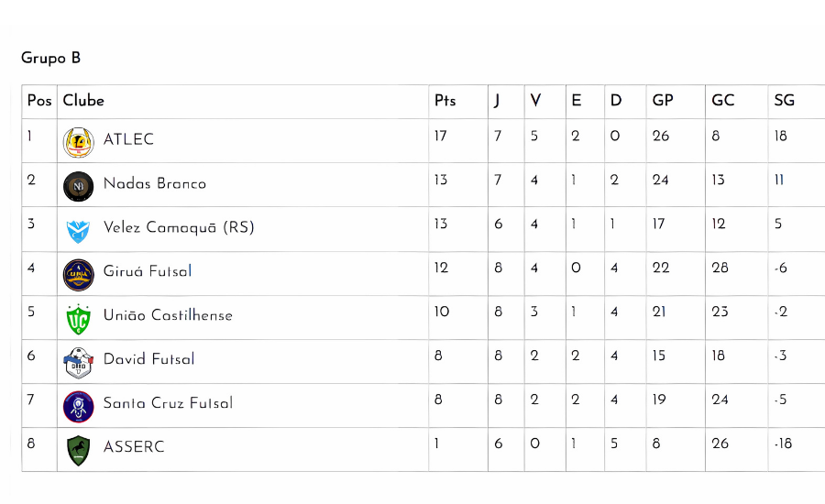Click the ATLEC team name

(x=128, y=139)
